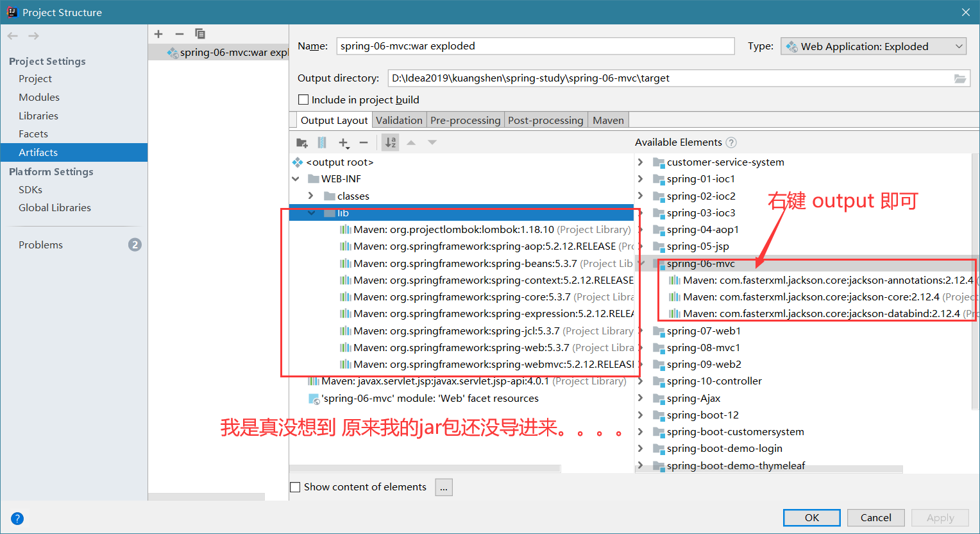Select the Create Archive icon in Output Layout
Image resolution: width=980 pixels, height=534 pixels.
(x=321, y=142)
